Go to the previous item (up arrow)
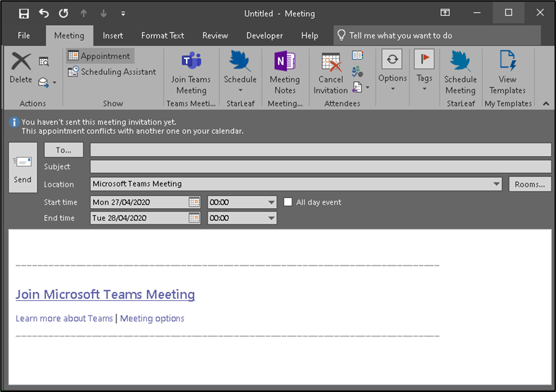The height and width of the screenshot is (392, 556). [84, 14]
